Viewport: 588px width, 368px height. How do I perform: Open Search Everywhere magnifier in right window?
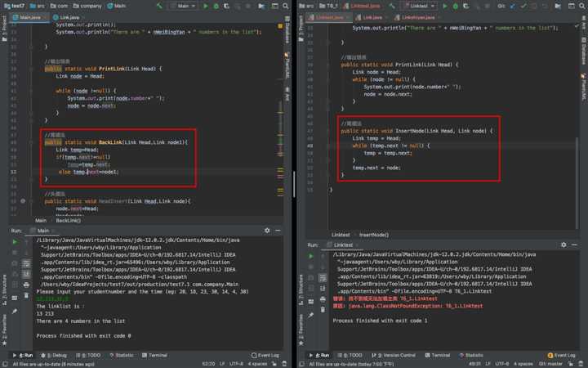click(x=582, y=6)
